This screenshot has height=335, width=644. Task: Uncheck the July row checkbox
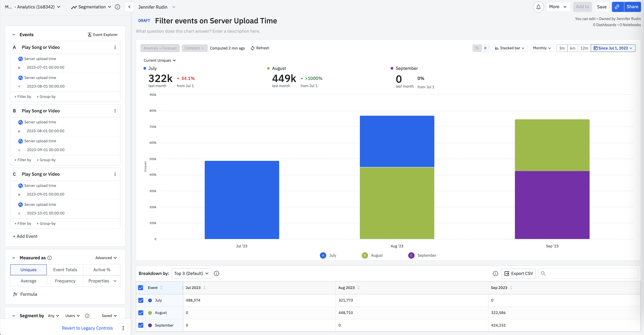coord(141,300)
